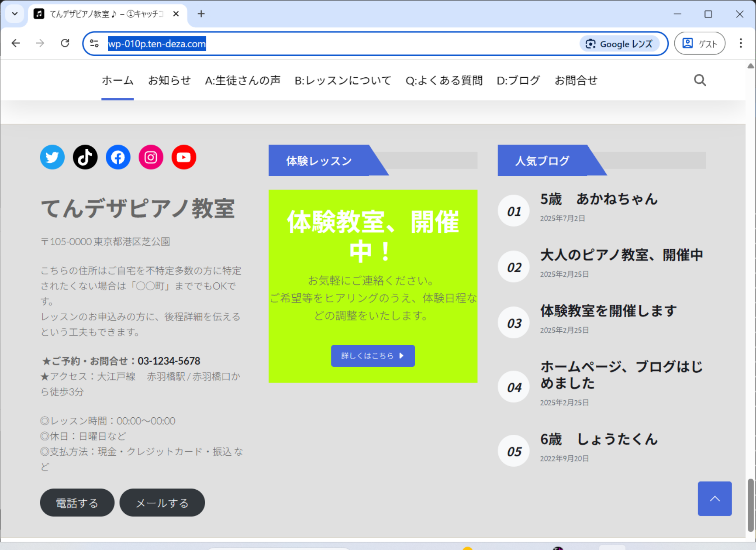Open the Q:よくある質問 menu item
The height and width of the screenshot is (550, 756).
coord(444,81)
